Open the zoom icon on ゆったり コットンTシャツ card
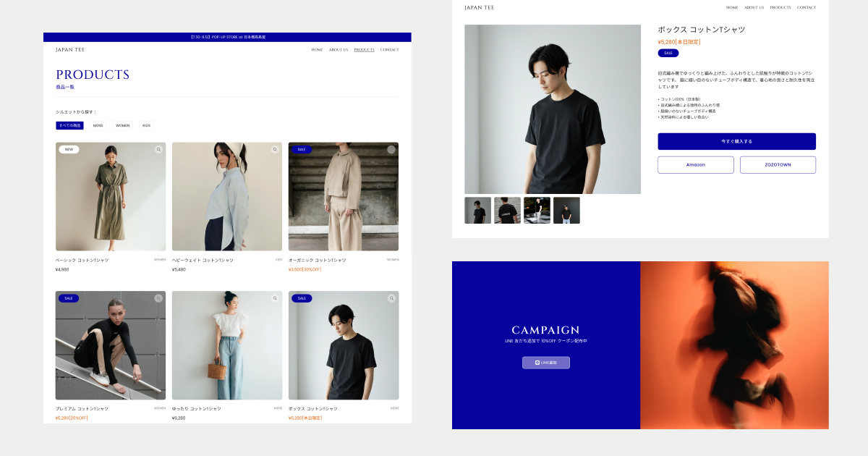The image size is (868, 456). [x=275, y=297]
